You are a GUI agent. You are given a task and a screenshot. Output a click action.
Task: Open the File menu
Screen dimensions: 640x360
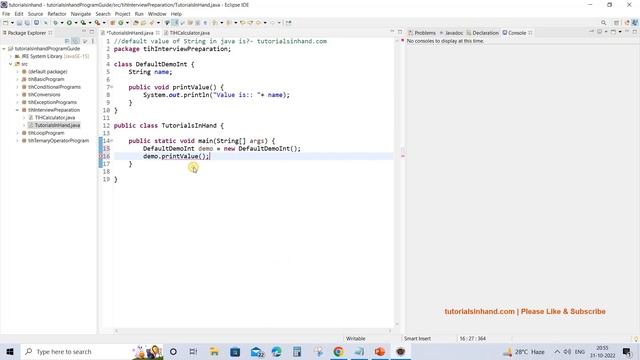click(6, 14)
